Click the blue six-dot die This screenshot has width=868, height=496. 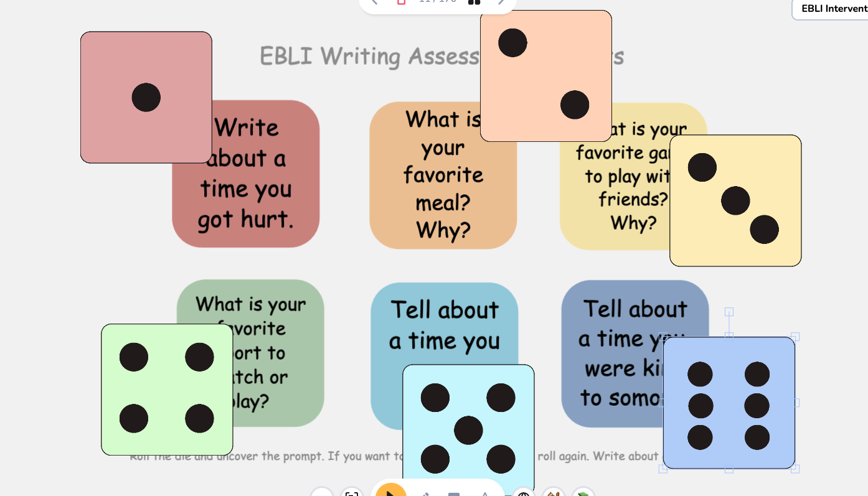tap(729, 403)
